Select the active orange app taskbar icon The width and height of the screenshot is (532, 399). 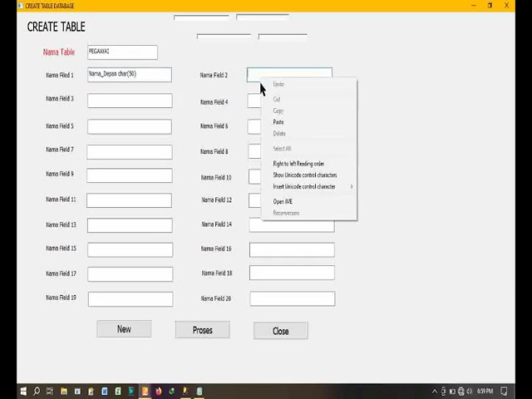click(145, 392)
